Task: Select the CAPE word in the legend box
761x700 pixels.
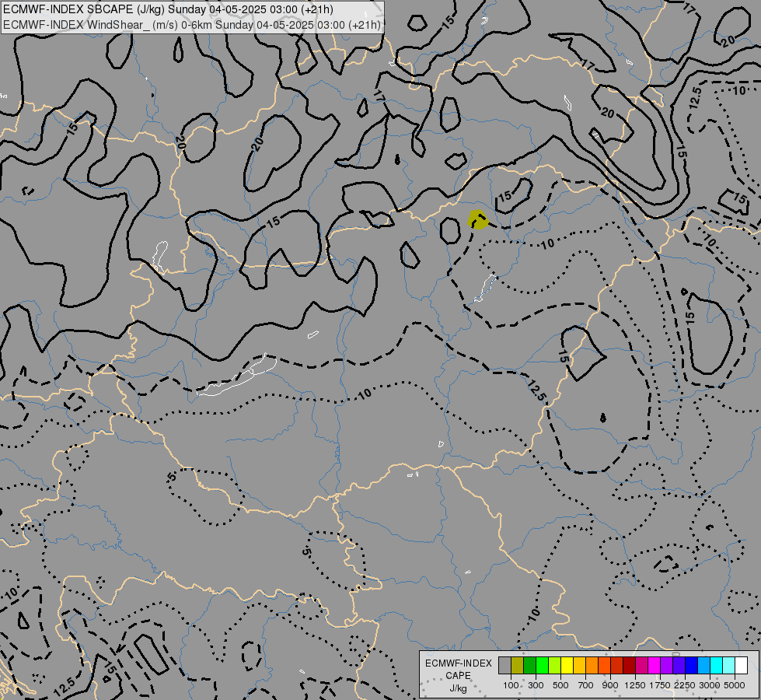Action: (x=458, y=676)
